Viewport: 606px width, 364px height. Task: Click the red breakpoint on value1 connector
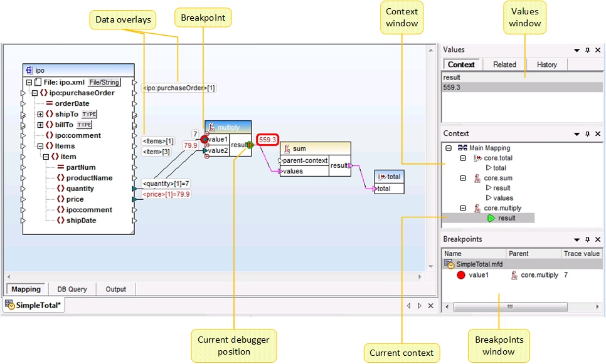click(x=204, y=139)
